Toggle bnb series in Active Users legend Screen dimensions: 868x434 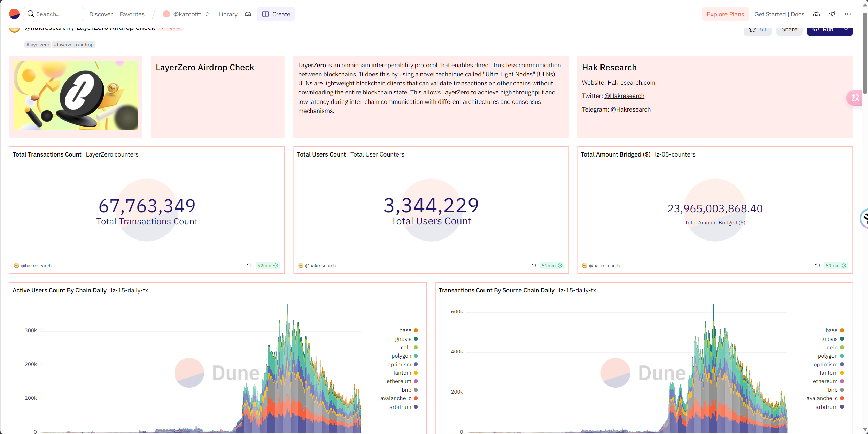coord(410,390)
